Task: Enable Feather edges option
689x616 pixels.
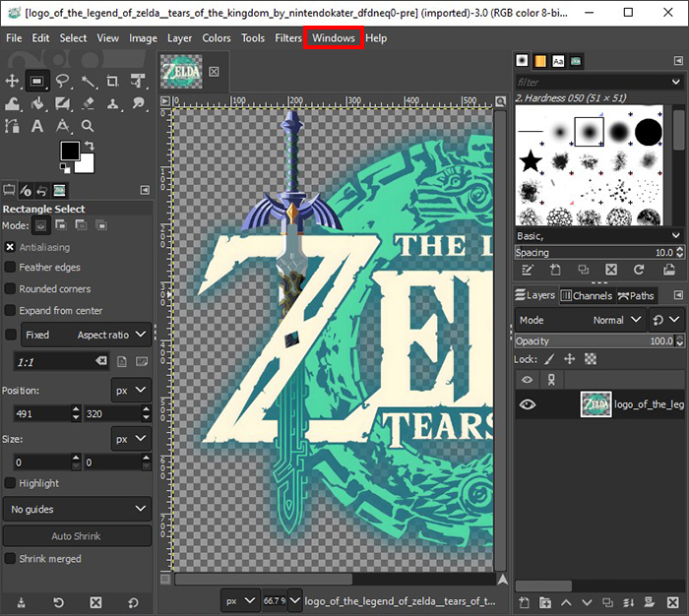Action: 10,267
